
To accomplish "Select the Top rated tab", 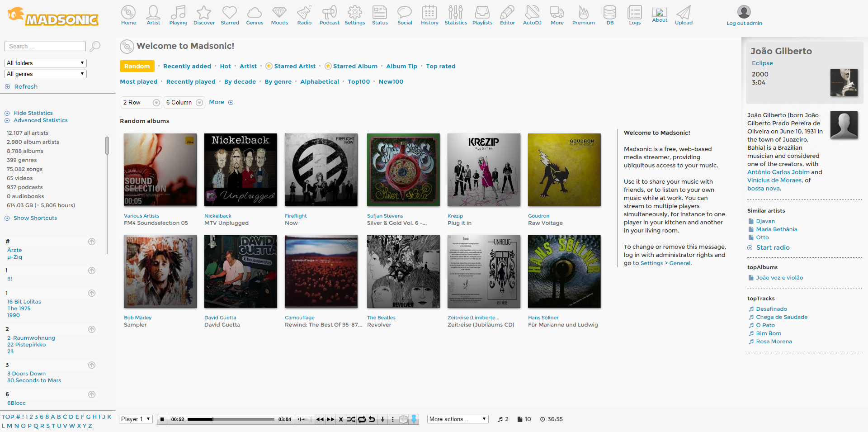I will point(440,66).
